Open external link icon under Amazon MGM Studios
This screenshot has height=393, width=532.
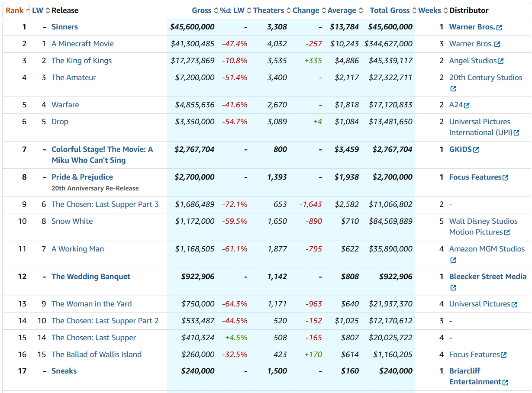point(453,260)
